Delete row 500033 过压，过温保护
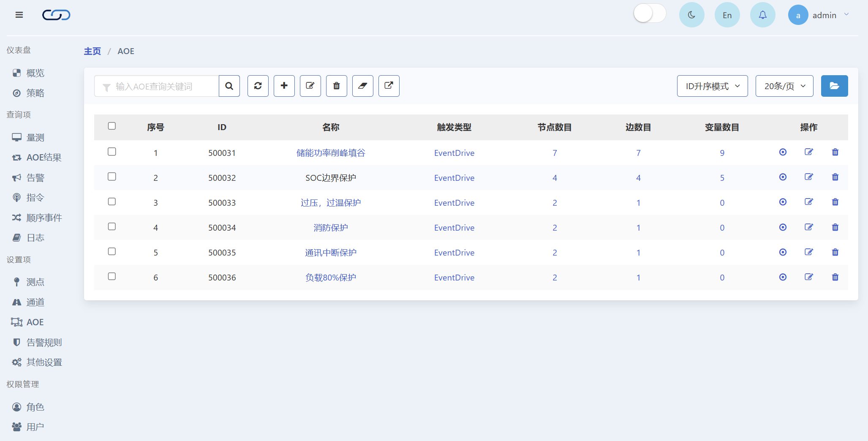The image size is (868, 441). coord(835,202)
